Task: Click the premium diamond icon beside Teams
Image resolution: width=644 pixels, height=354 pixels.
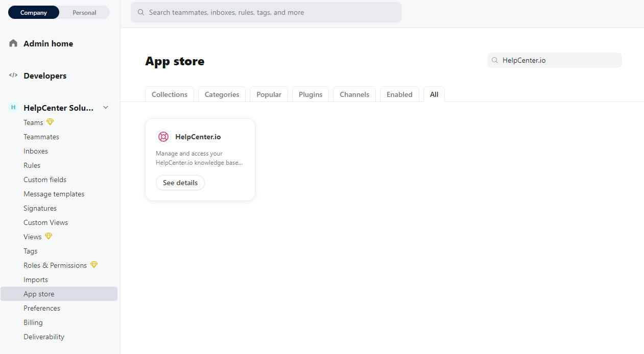Action: tap(50, 122)
